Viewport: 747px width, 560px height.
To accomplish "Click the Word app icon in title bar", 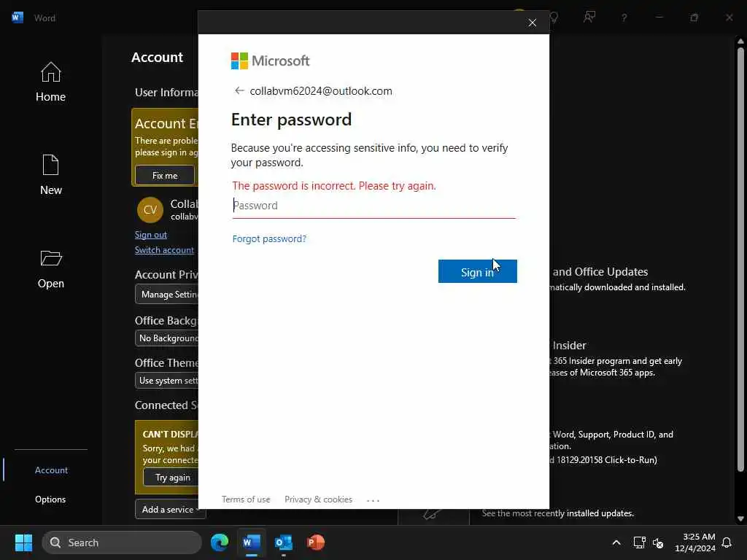I will (x=18, y=17).
